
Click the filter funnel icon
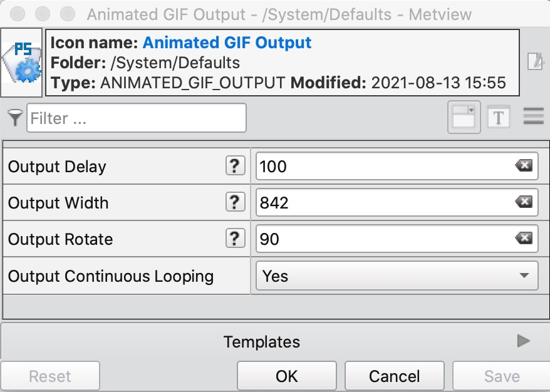(x=15, y=118)
